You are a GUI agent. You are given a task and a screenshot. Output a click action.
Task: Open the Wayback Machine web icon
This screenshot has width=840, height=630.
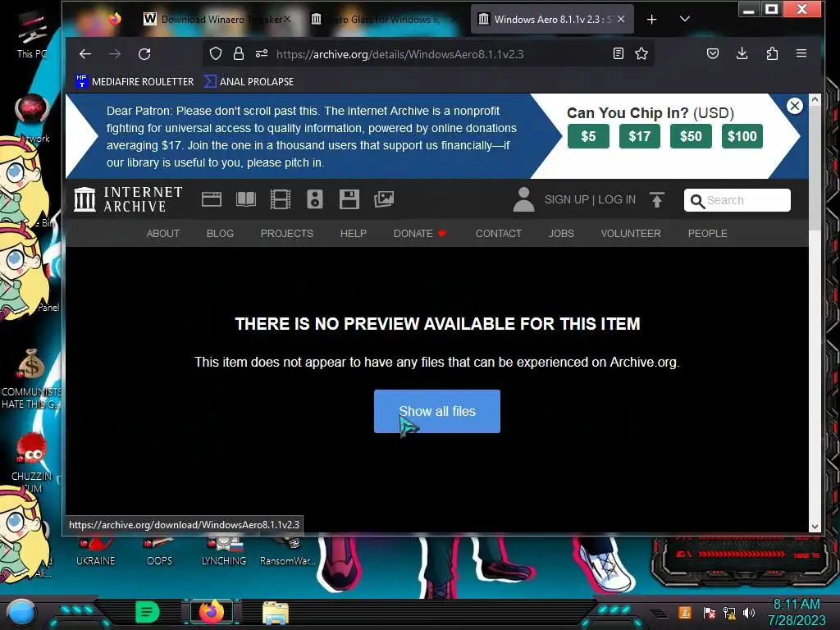[x=212, y=199]
